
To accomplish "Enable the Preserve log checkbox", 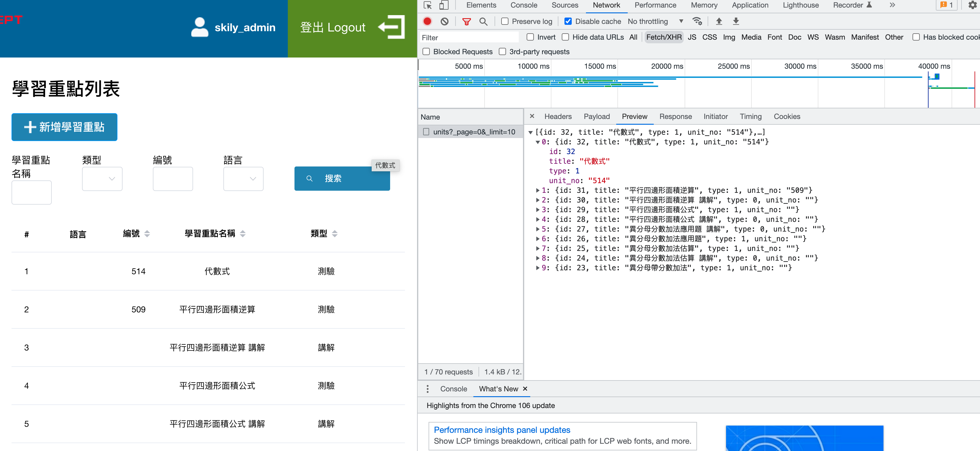I will (505, 21).
